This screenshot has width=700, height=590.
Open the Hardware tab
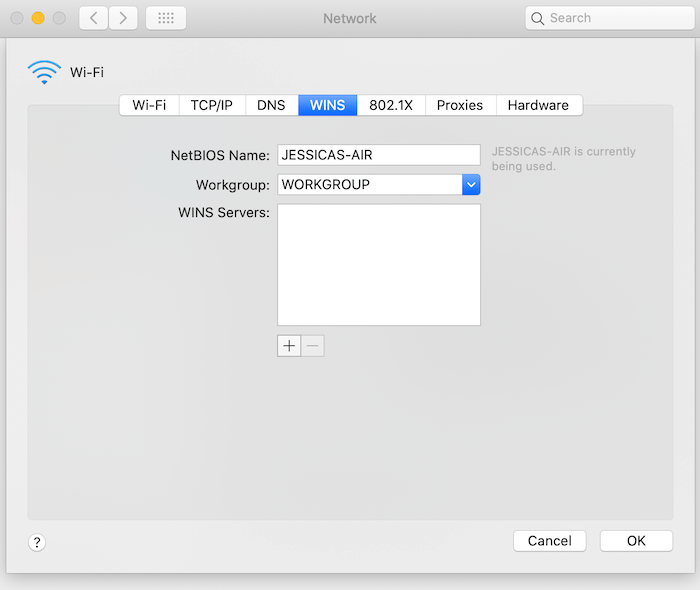click(x=538, y=105)
